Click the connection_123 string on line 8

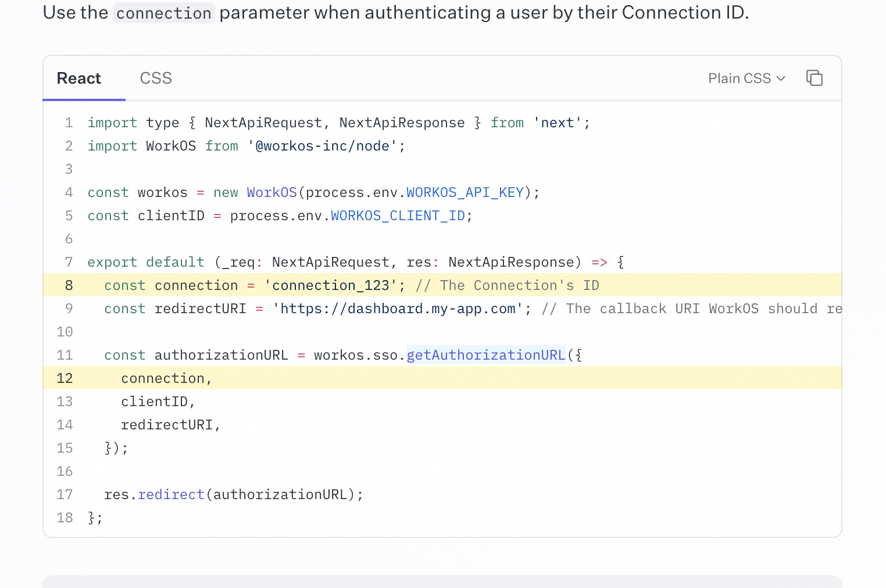point(331,285)
